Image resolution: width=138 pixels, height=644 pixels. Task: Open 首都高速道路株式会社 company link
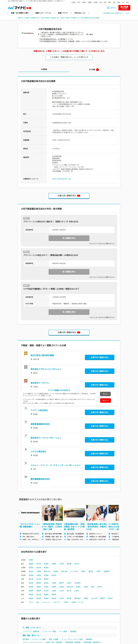click(x=40, y=424)
